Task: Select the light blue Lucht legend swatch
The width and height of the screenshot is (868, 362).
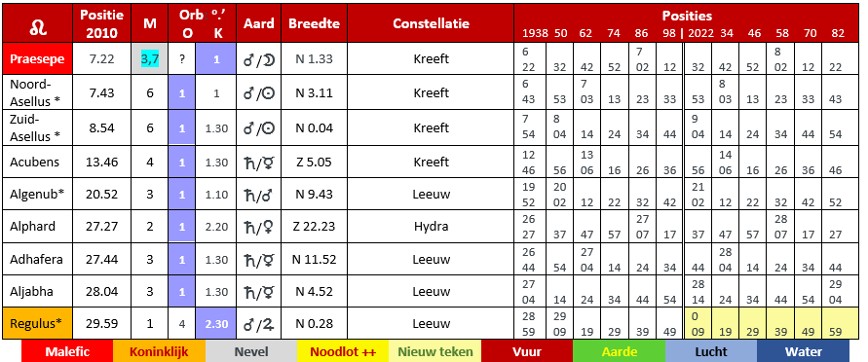Action: (711, 351)
